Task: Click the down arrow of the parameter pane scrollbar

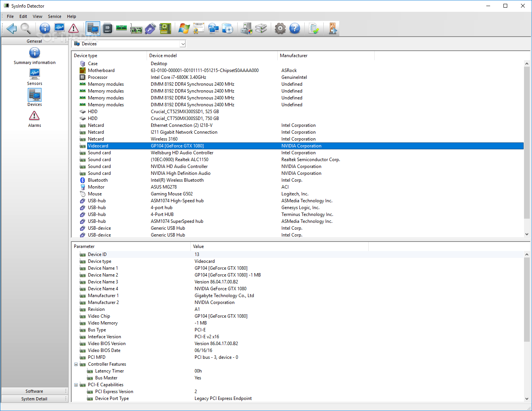Action: 527,398
